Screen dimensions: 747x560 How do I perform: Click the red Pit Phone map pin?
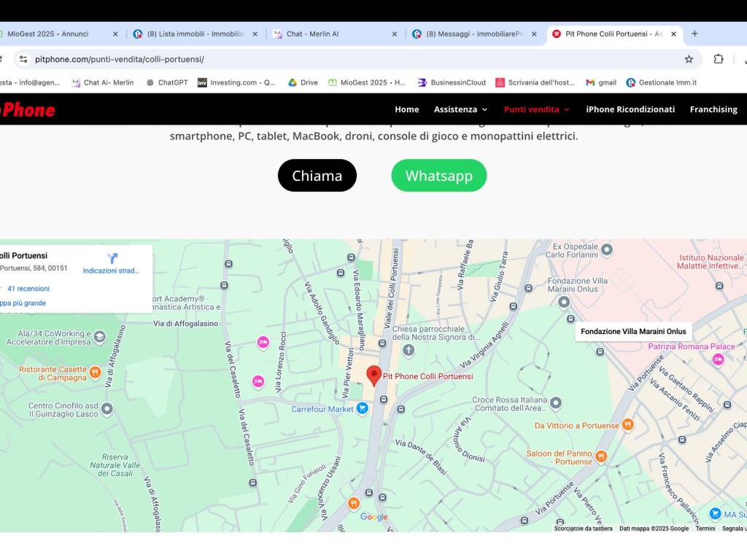(x=374, y=376)
